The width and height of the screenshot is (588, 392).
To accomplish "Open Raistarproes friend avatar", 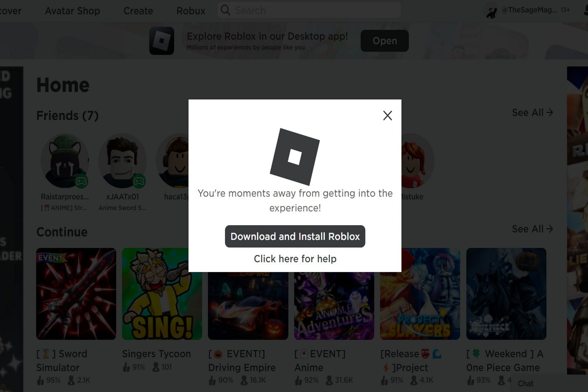I will pyautogui.click(x=65, y=161).
